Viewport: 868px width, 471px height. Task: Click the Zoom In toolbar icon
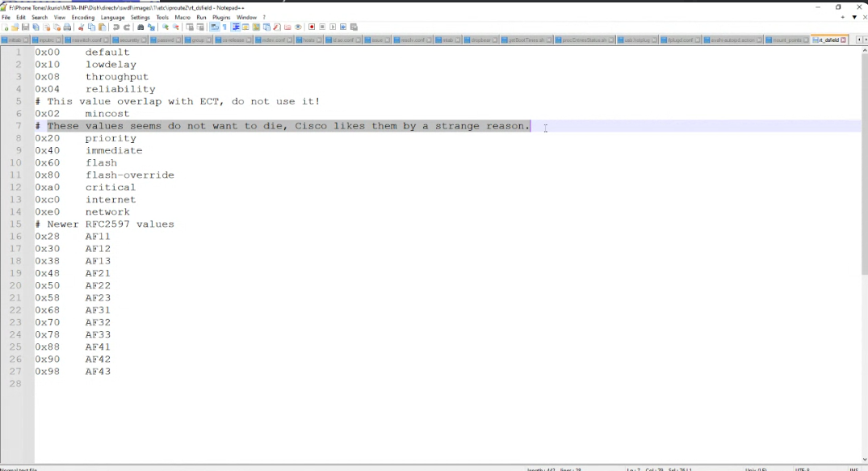coord(166,27)
